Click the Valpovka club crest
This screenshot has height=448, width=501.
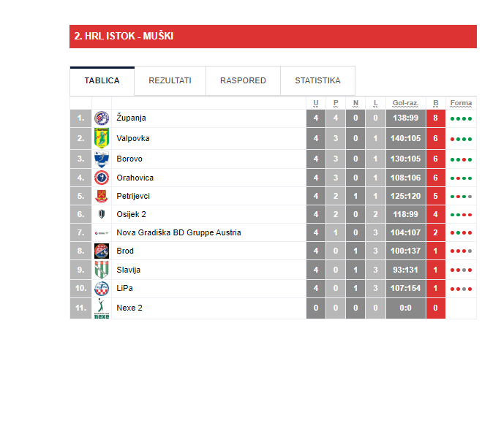coord(102,138)
